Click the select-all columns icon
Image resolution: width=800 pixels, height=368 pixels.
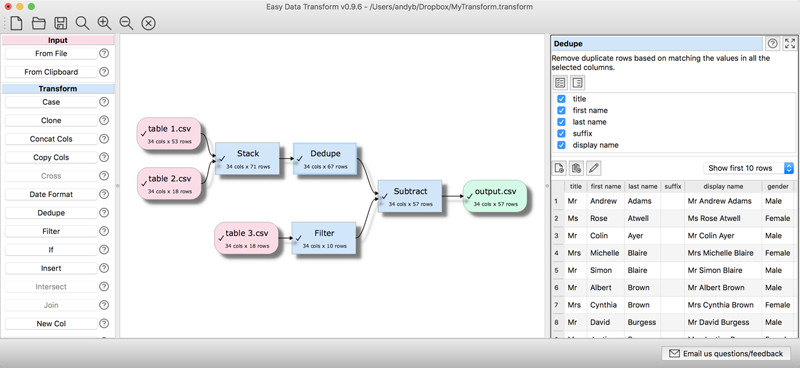coord(560,83)
